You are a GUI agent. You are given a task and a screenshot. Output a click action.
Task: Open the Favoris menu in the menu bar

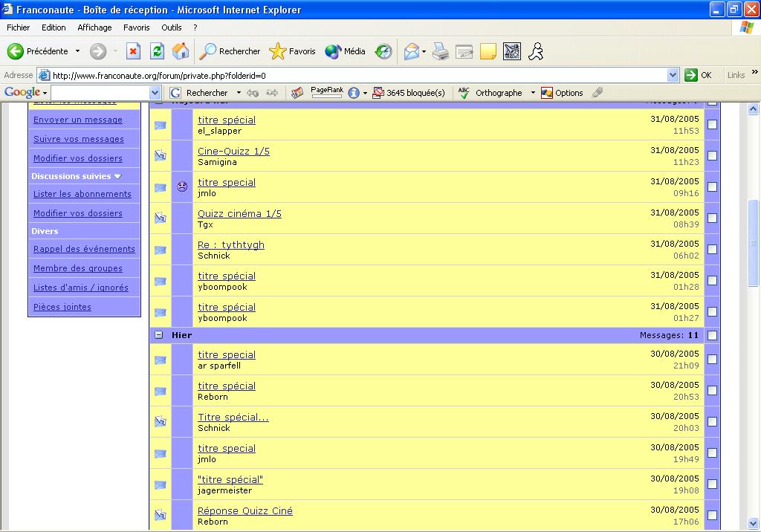click(x=137, y=27)
